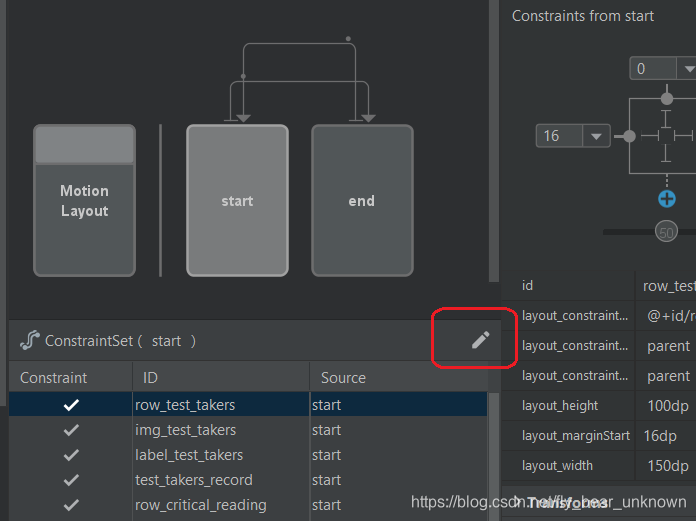This screenshot has width=696, height=521.
Task: Click source cell start for row_critical_reading
Action: (326, 505)
